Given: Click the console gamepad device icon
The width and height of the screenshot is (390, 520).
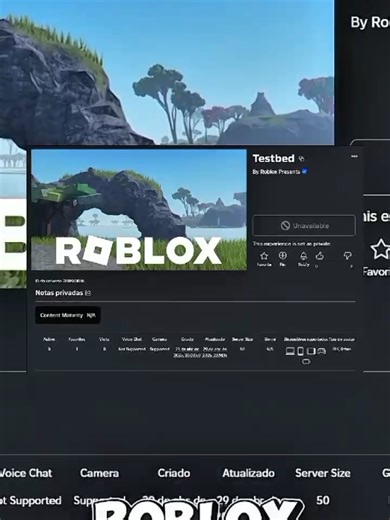Looking at the screenshot, I should click(x=322, y=351).
